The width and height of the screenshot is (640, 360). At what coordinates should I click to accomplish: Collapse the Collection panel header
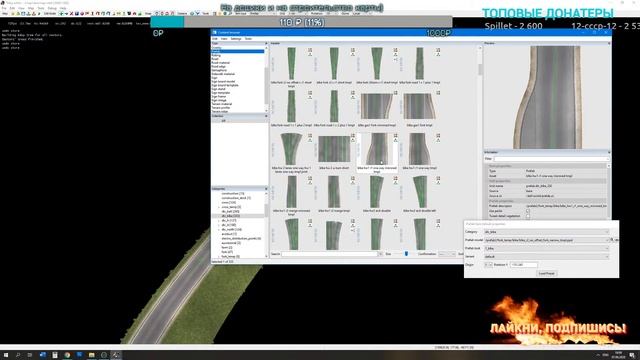point(267,116)
